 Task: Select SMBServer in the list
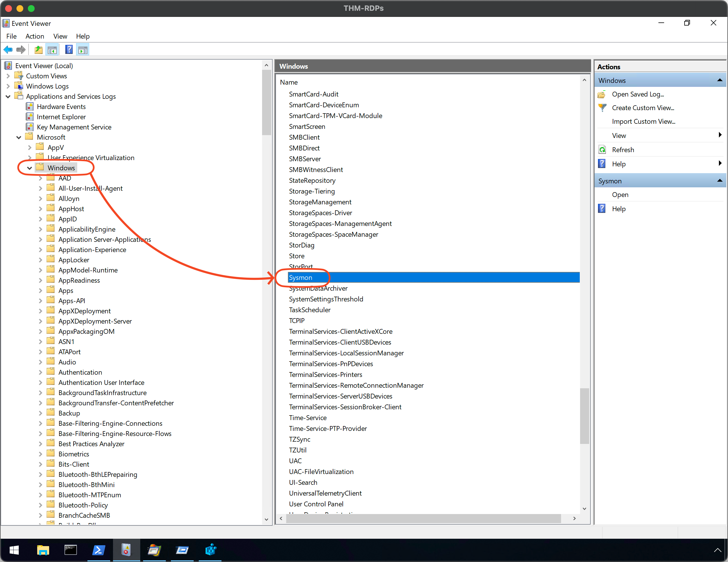click(x=305, y=159)
